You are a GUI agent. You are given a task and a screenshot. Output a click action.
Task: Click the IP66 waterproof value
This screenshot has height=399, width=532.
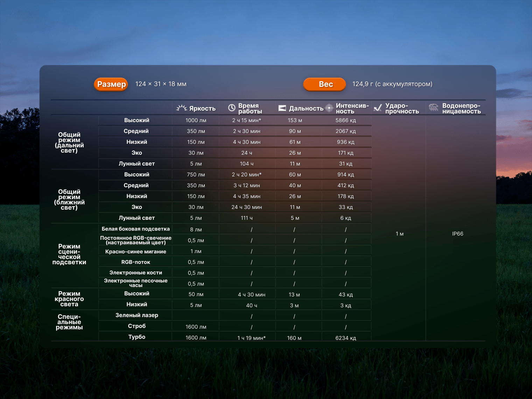[458, 234]
